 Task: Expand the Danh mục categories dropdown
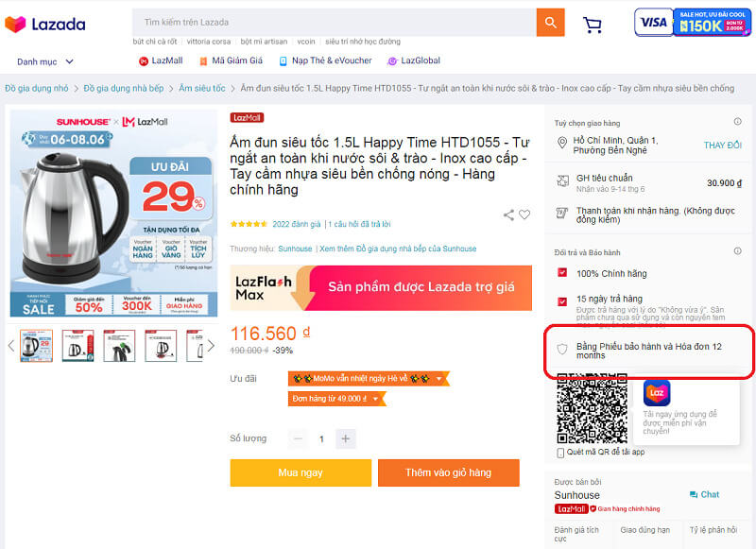point(45,61)
